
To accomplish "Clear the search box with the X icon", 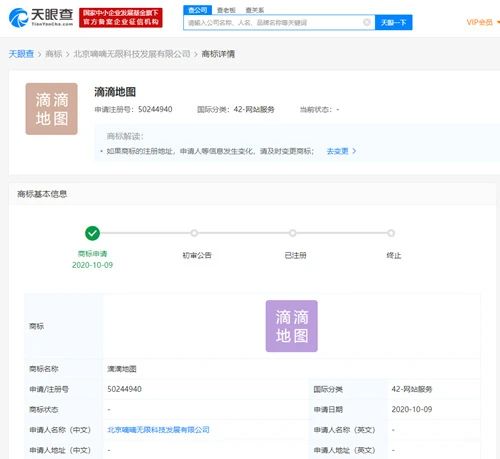I will point(367,22).
